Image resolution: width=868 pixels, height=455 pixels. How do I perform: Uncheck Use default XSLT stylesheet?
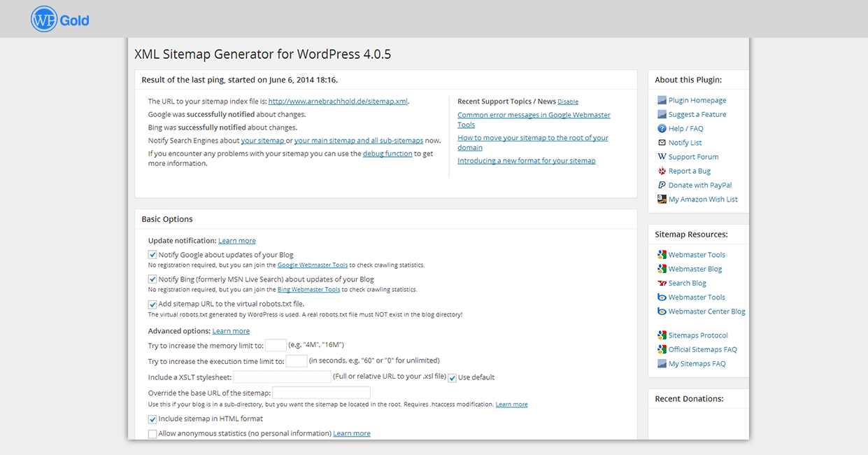453,378
